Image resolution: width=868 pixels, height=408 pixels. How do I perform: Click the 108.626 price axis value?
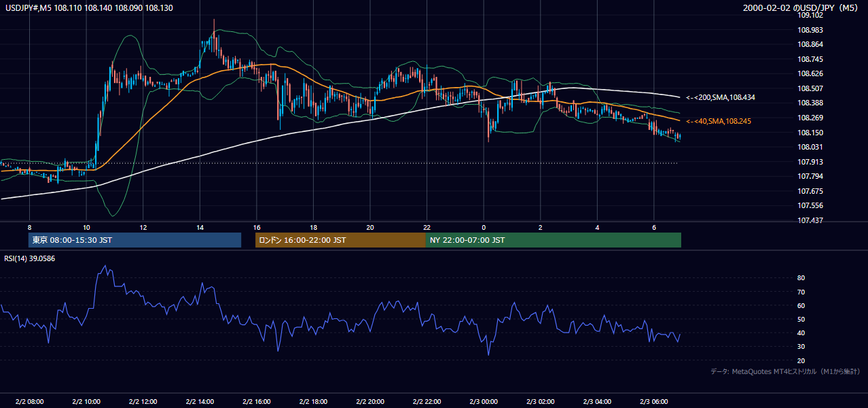click(810, 73)
